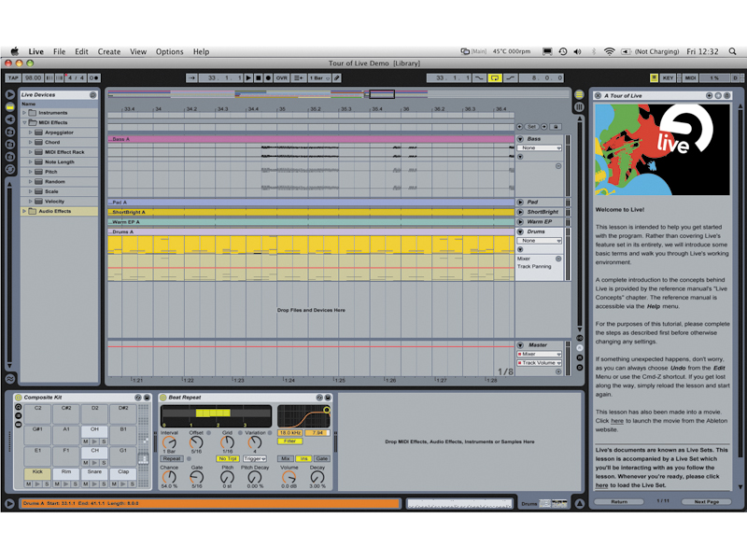Fold the Bass track
This screenshot has height=560, width=747.
pyautogui.click(x=520, y=138)
